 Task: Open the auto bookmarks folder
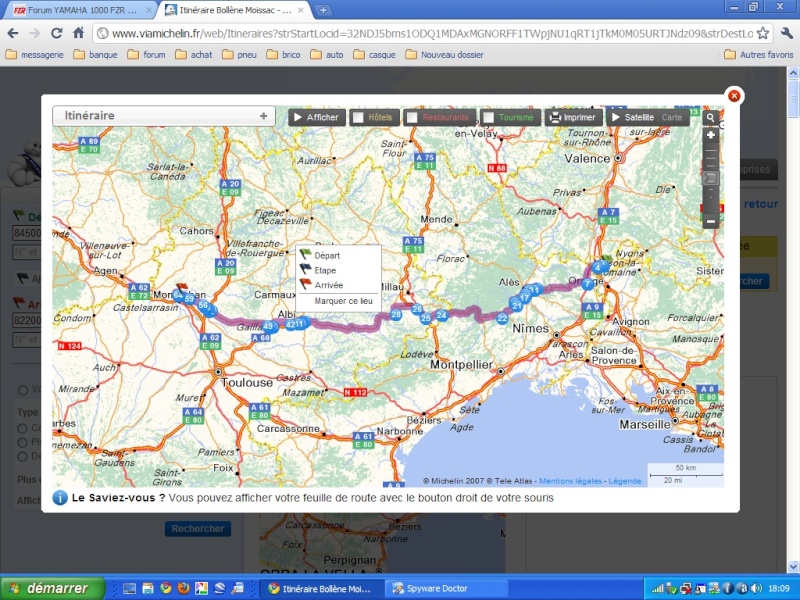(x=327, y=55)
